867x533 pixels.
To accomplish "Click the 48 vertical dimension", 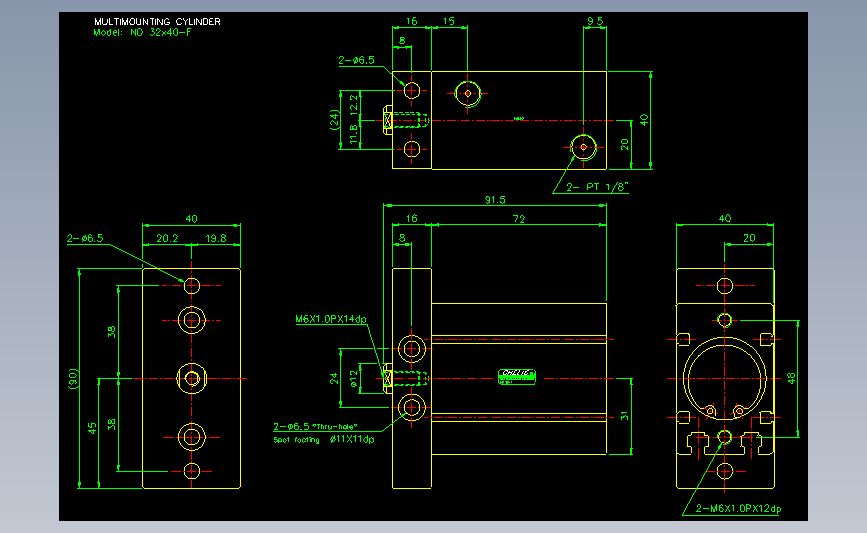I will pos(791,378).
